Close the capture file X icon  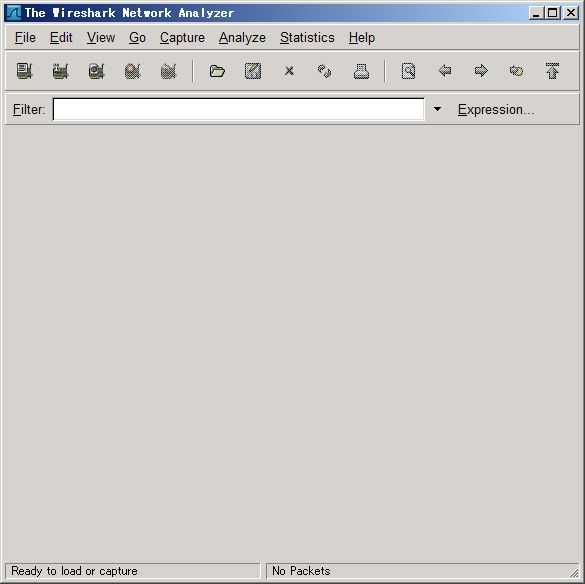click(289, 71)
